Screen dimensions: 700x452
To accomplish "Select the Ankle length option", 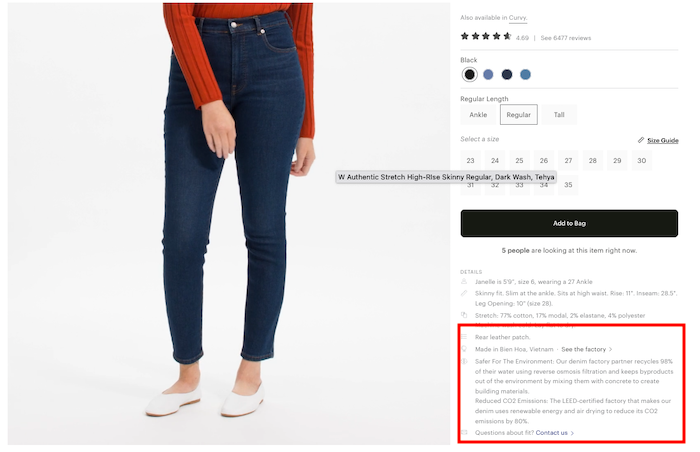I will coord(478,115).
